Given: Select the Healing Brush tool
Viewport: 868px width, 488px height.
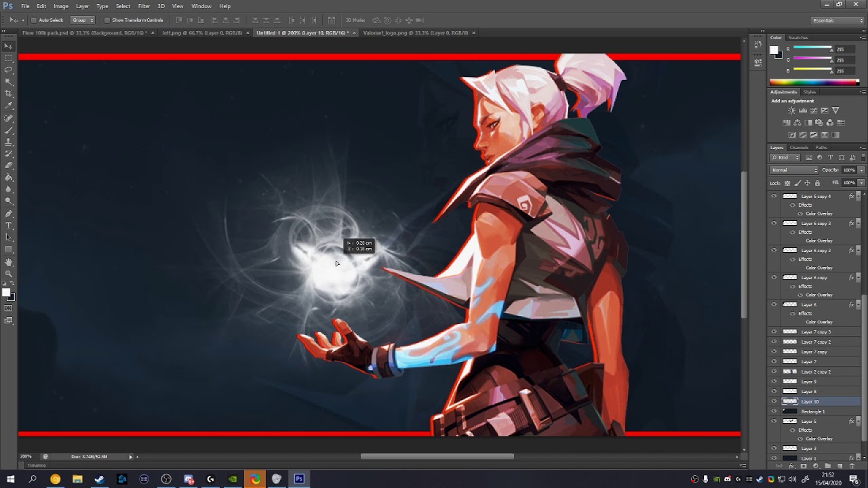Looking at the screenshot, I should [9, 119].
